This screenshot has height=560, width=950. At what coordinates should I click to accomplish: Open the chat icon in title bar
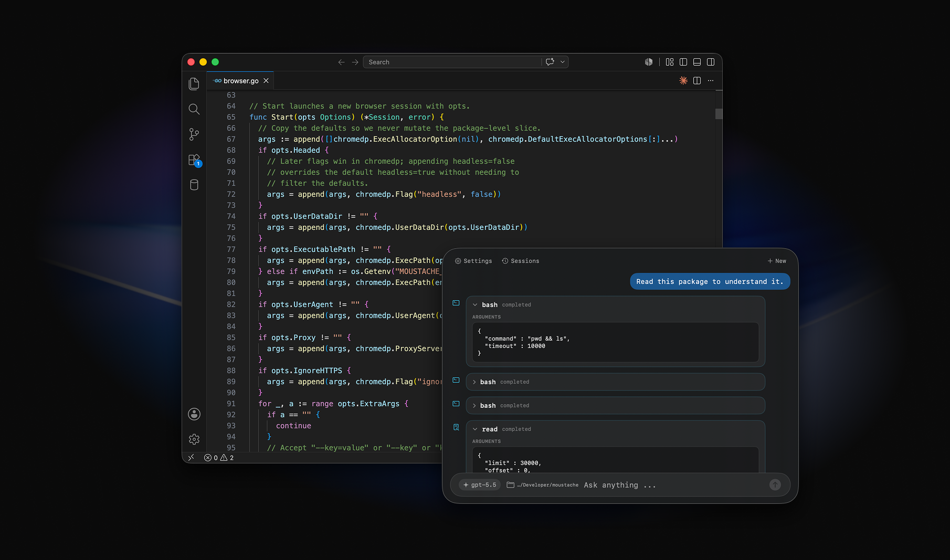550,62
